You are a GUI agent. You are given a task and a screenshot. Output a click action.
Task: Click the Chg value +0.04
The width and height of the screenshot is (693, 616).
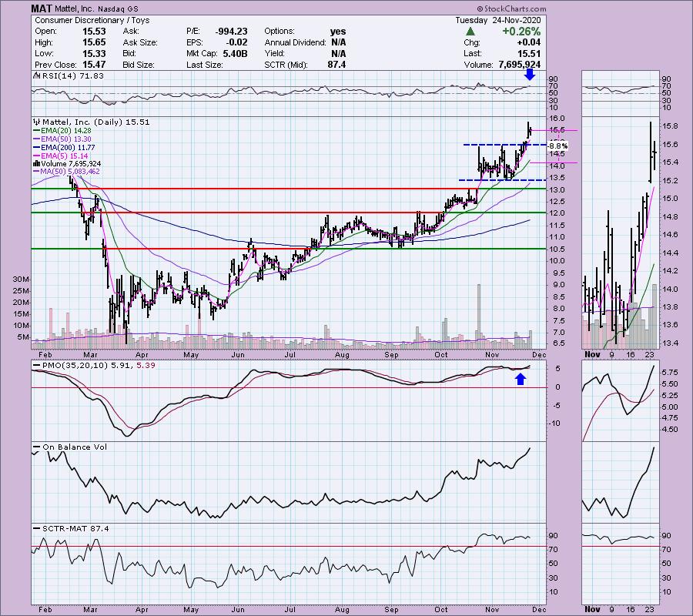pyautogui.click(x=528, y=42)
